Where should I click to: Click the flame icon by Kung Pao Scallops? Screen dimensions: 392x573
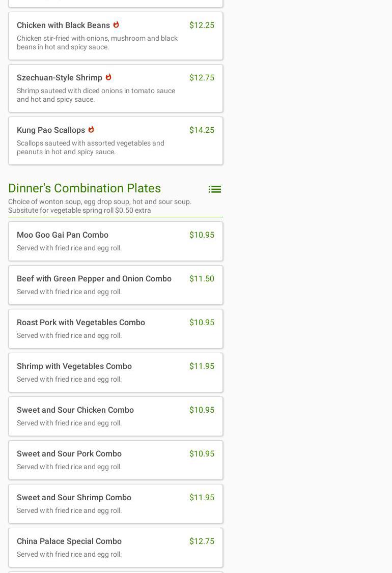(x=91, y=129)
